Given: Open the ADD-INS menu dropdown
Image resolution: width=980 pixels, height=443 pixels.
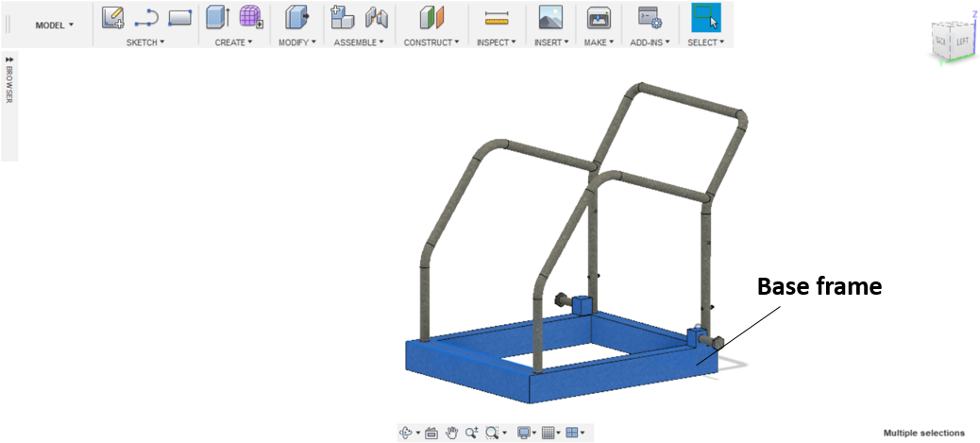Looking at the screenshot, I should 650,43.
